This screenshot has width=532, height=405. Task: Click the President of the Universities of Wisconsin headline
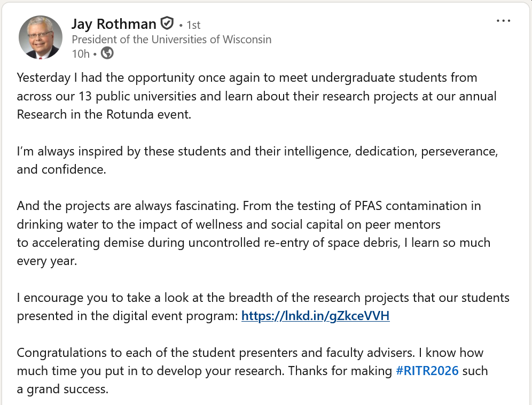(x=171, y=40)
